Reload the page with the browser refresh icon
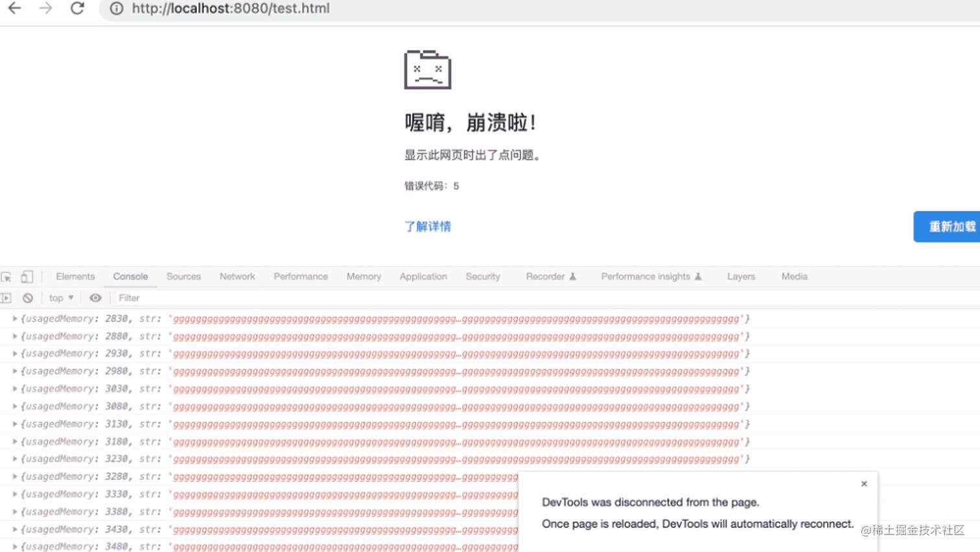The width and height of the screenshot is (980, 552). click(77, 9)
